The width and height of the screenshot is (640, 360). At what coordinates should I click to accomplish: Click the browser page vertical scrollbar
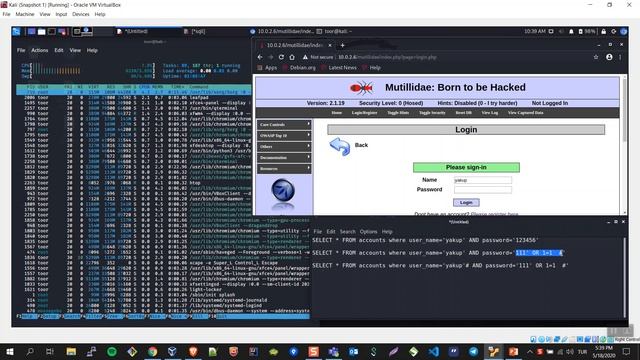[x=624, y=110]
